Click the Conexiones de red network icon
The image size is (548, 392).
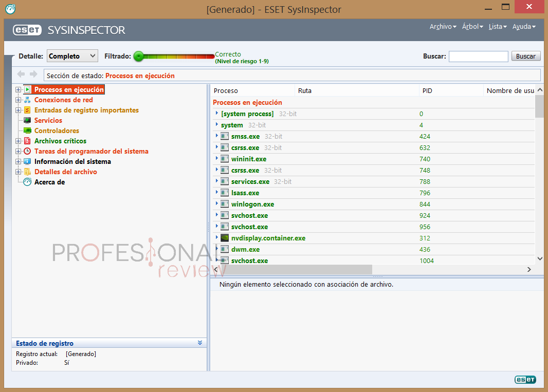pyautogui.click(x=27, y=100)
